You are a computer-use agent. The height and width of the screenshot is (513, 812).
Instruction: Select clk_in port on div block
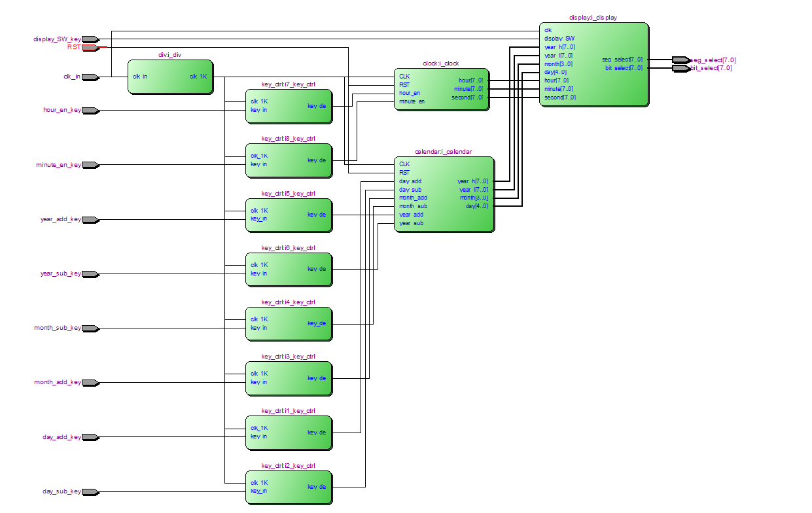coord(140,77)
